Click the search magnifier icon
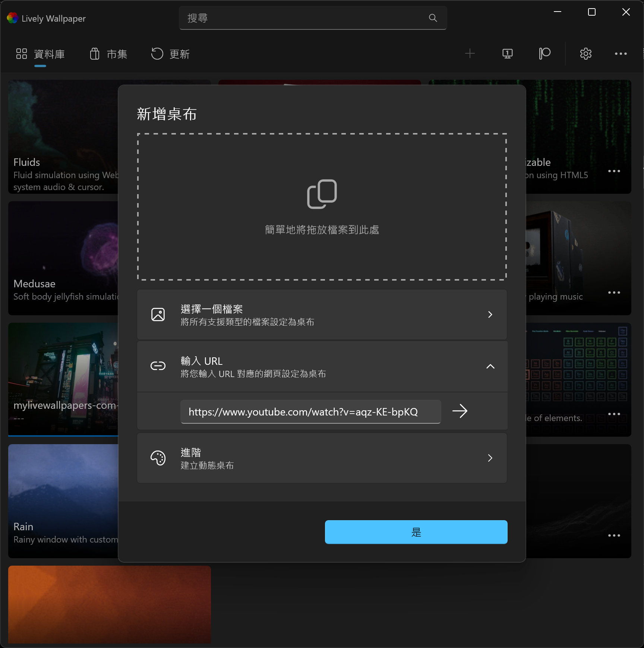This screenshot has width=644, height=648. click(433, 18)
